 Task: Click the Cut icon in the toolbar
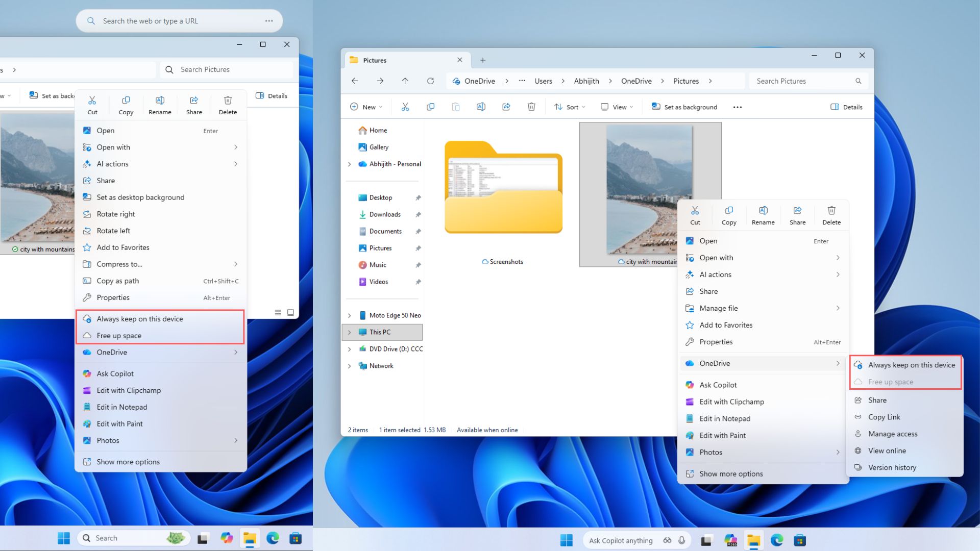tap(406, 107)
